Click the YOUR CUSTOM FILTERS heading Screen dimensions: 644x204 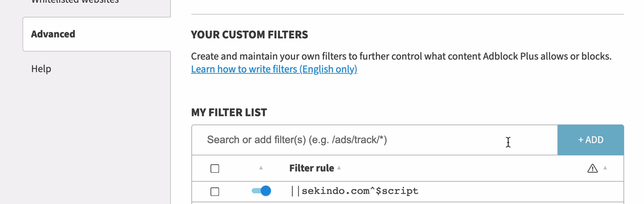[x=250, y=35]
